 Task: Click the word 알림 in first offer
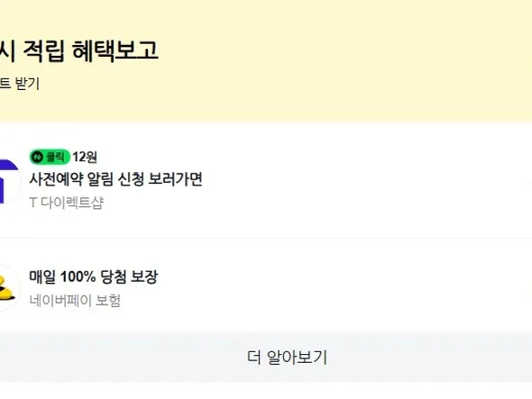point(100,179)
